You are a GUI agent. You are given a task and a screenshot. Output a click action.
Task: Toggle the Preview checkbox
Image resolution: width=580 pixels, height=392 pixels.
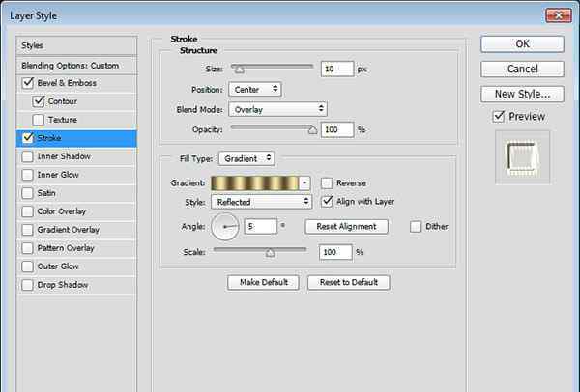[499, 117]
